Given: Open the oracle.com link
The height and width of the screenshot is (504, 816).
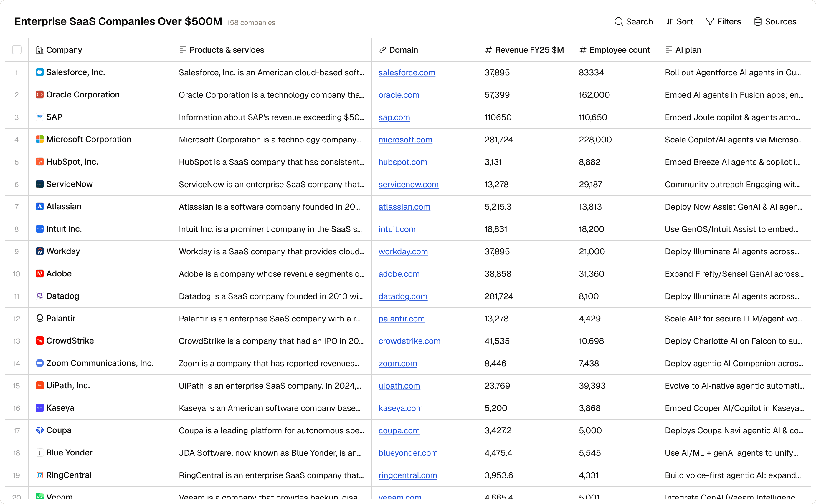Looking at the screenshot, I should (399, 95).
